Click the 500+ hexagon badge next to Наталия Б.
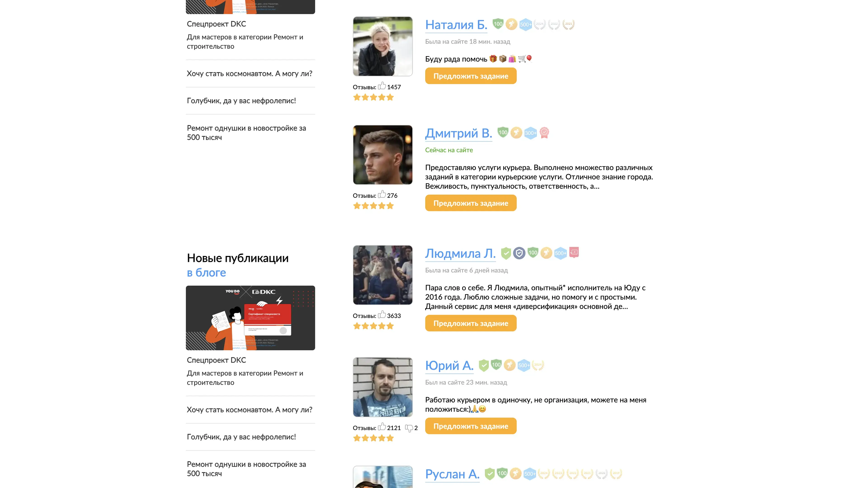This screenshot has width=868, height=488. [525, 24]
